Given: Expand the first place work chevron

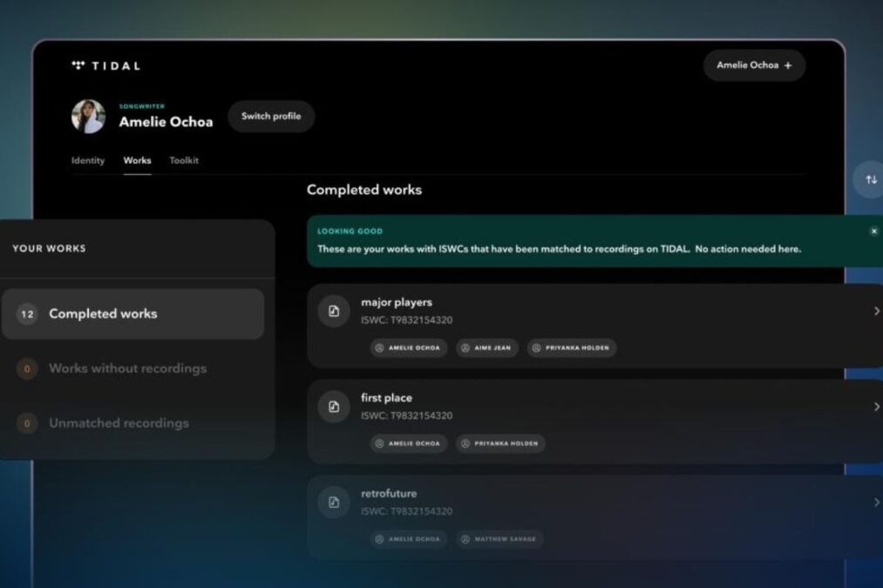Looking at the screenshot, I should (876, 407).
